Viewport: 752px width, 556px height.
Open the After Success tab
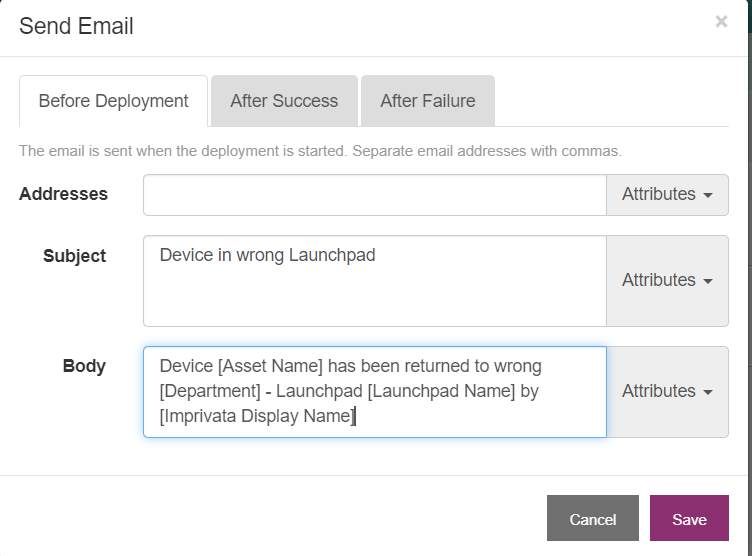(284, 101)
